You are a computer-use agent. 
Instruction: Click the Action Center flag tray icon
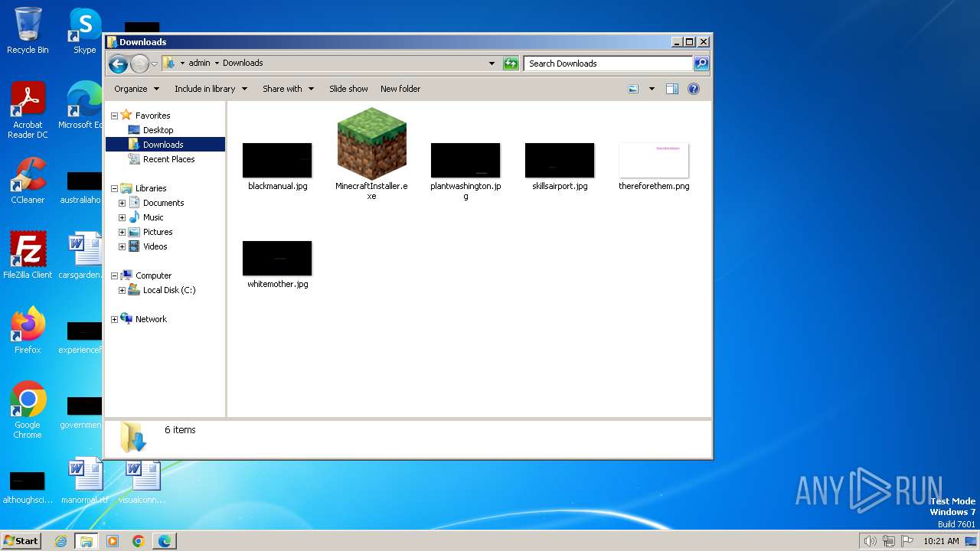click(x=907, y=541)
